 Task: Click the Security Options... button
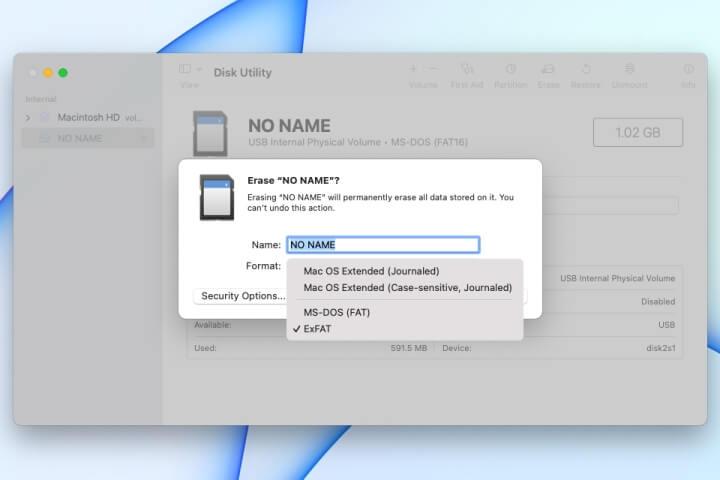click(243, 296)
